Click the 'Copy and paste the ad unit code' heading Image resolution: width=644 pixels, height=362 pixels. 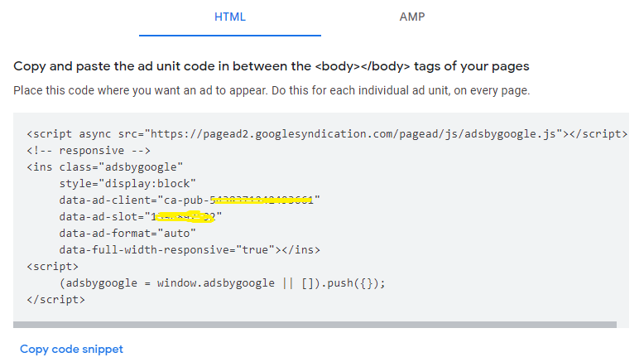(271, 66)
